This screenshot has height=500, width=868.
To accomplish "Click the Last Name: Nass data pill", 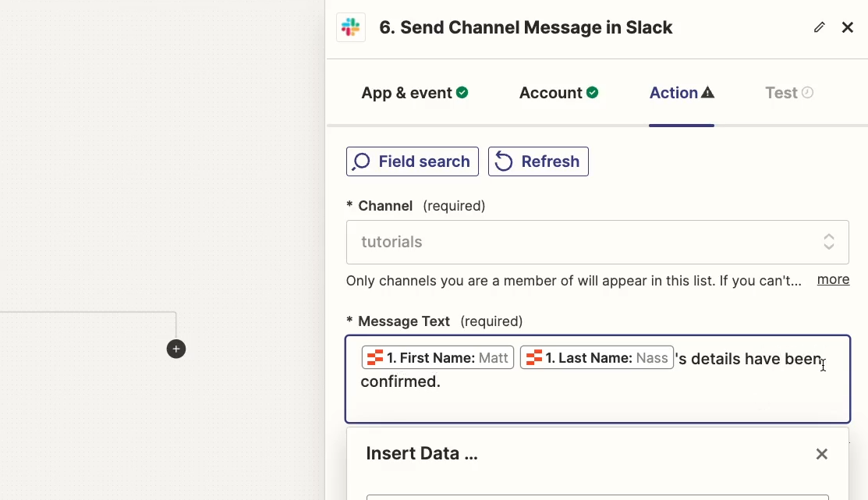I will pyautogui.click(x=597, y=358).
